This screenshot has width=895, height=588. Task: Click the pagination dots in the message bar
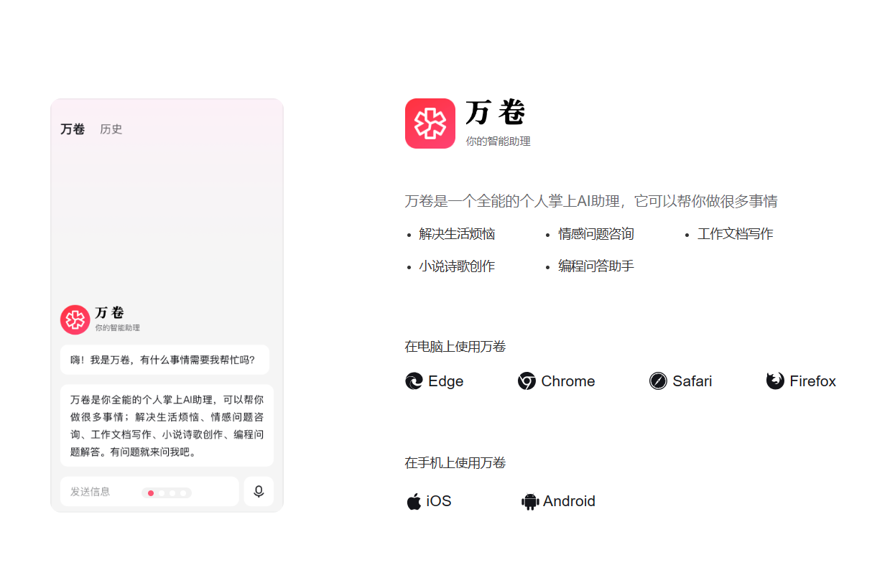point(168,493)
